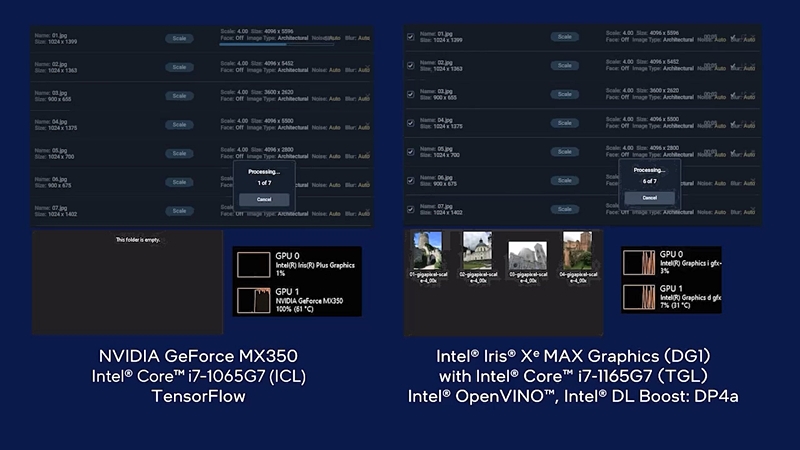Click 'Face: Off' for 03.jpg in Intel panel

[617, 97]
